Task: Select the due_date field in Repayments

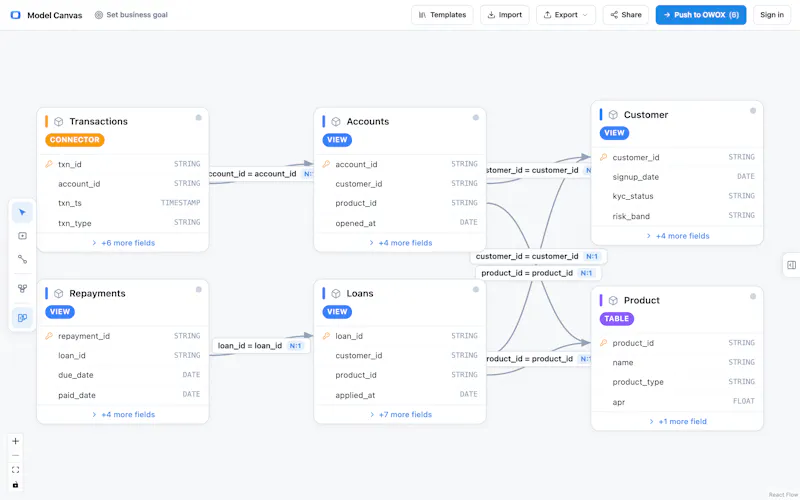Action: (x=123, y=375)
